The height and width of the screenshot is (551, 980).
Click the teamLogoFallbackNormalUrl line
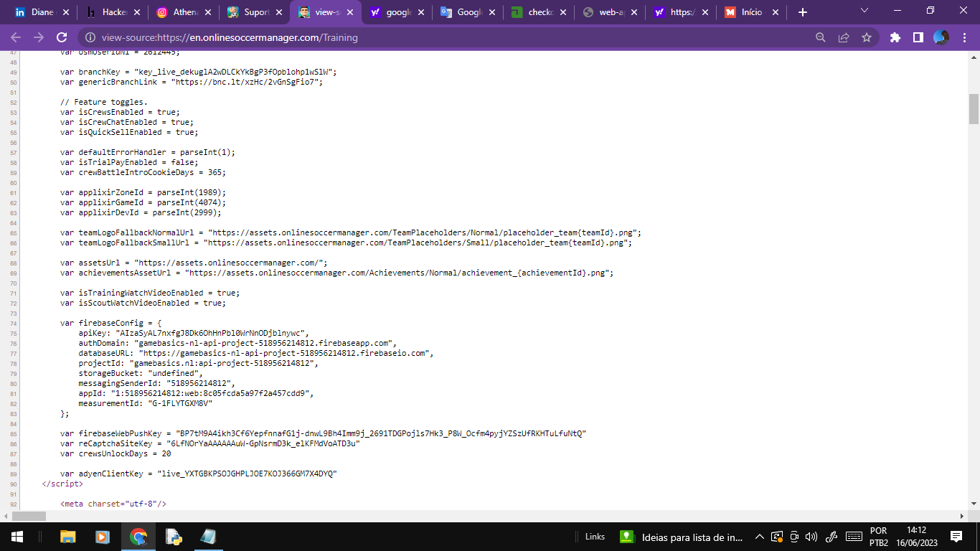click(350, 232)
